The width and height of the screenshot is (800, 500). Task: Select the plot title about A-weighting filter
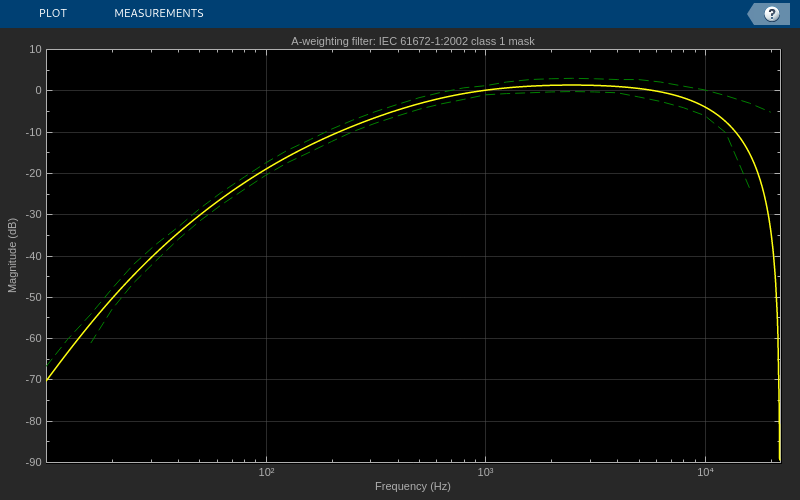coord(413,41)
